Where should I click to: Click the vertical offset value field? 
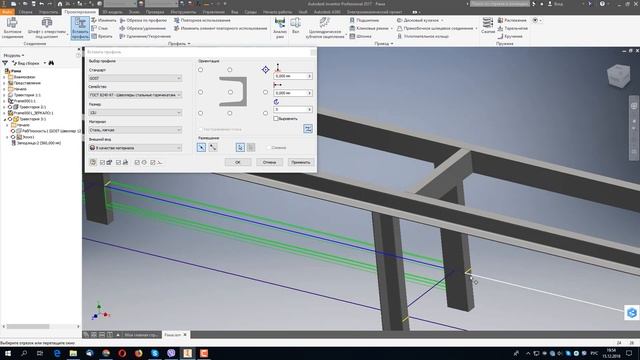pyautogui.click(x=293, y=76)
